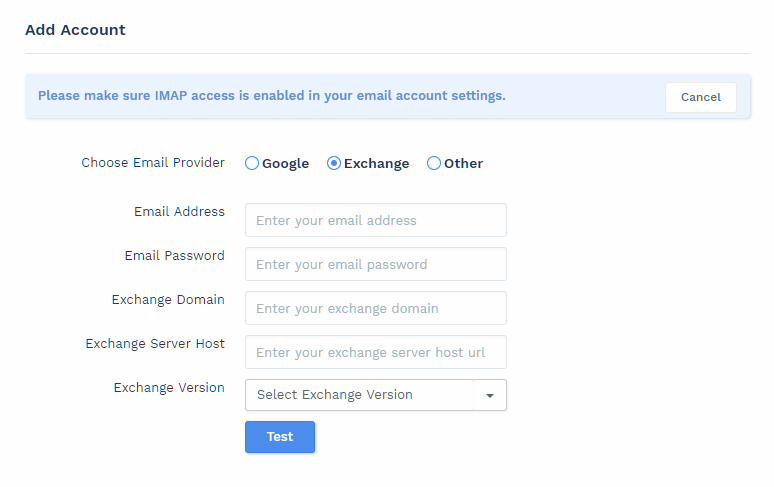Click the 'Email Address' label

click(179, 212)
